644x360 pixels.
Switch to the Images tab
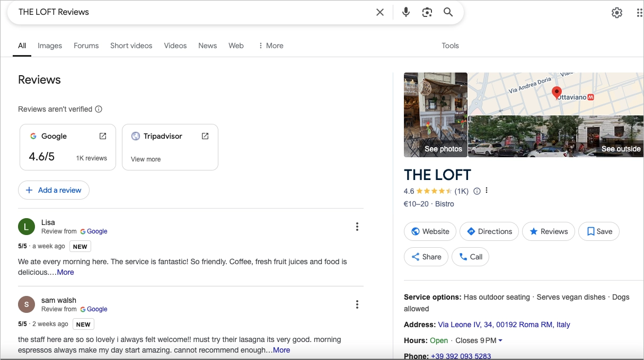[x=49, y=46]
